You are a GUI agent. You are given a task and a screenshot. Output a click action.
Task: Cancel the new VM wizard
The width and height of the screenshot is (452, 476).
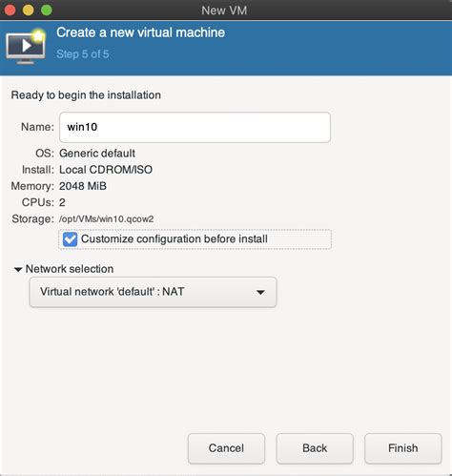pyautogui.click(x=226, y=448)
